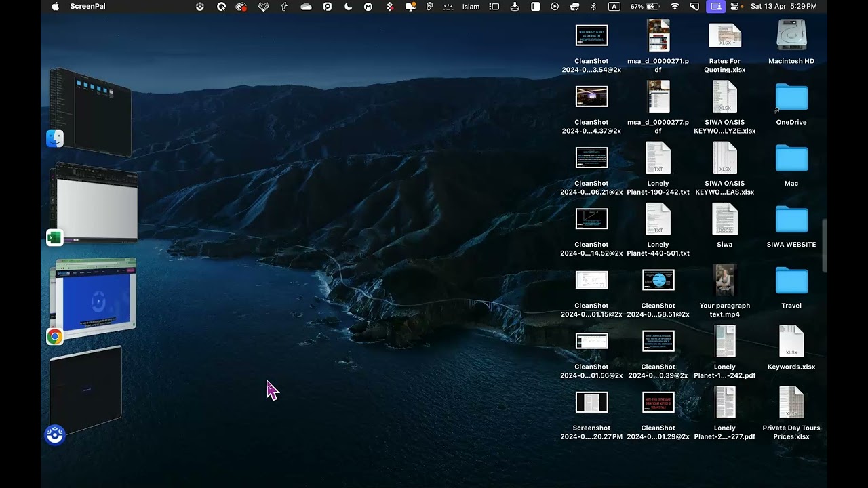This screenshot has width=868, height=488.
Task: Click the Islam menu bar item
Action: (471, 6)
